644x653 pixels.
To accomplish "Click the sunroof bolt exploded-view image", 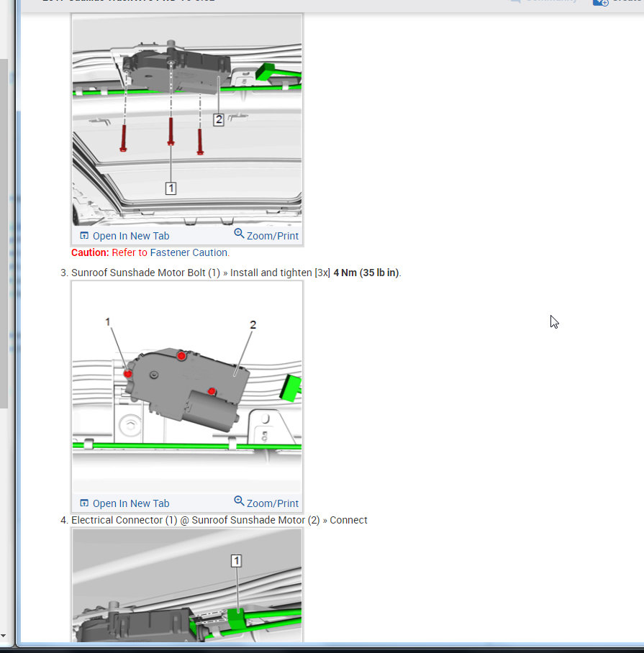I will click(x=187, y=120).
